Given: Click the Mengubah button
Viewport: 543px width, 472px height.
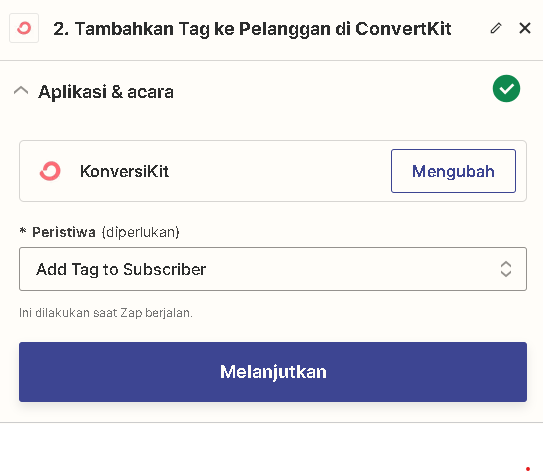Looking at the screenshot, I should pyautogui.click(x=453, y=171).
